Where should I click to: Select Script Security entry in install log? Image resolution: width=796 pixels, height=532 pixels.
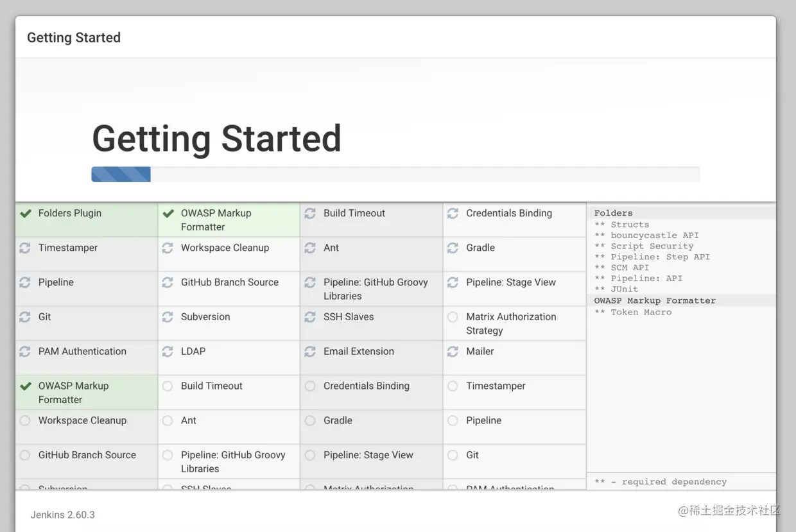click(644, 246)
